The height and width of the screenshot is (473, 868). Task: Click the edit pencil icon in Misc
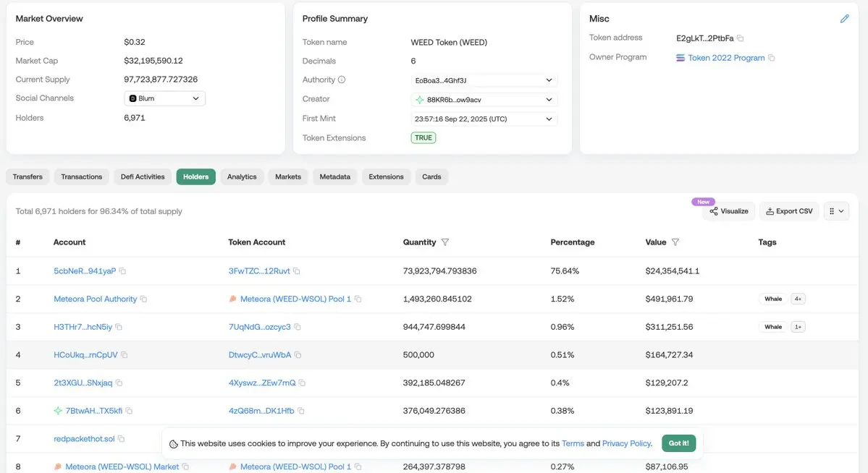tap(844, 19)
